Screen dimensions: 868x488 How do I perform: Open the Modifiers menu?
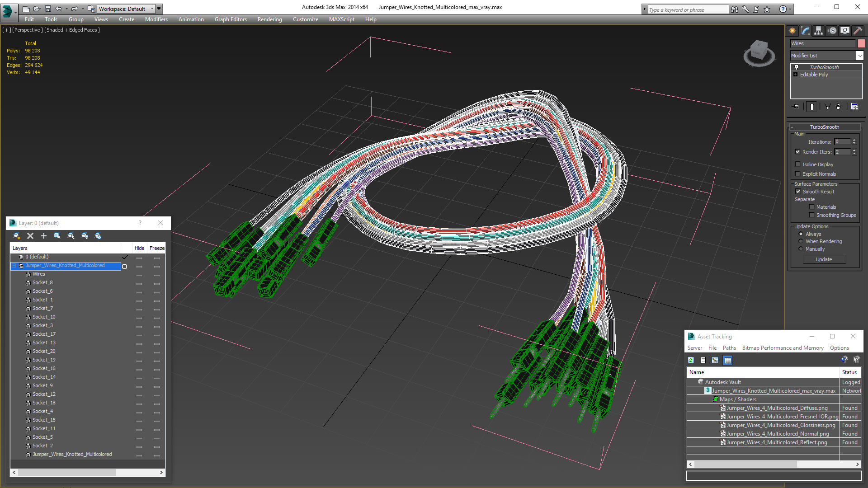[156, 19]
